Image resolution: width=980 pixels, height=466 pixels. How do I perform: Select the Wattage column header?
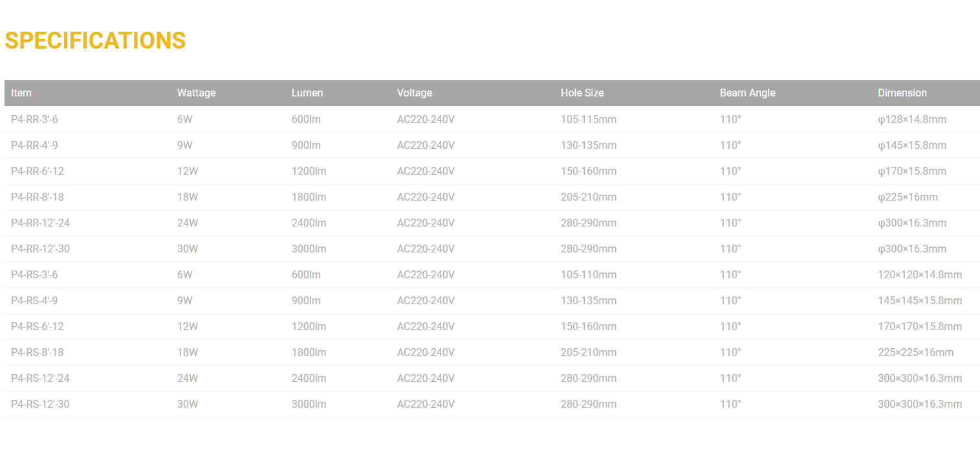[196, 93]
